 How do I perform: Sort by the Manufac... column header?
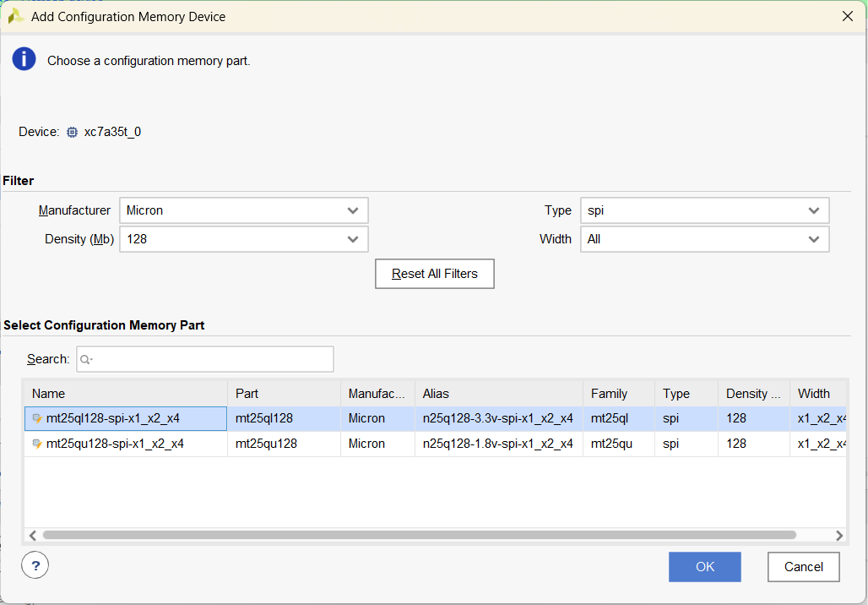377,394
